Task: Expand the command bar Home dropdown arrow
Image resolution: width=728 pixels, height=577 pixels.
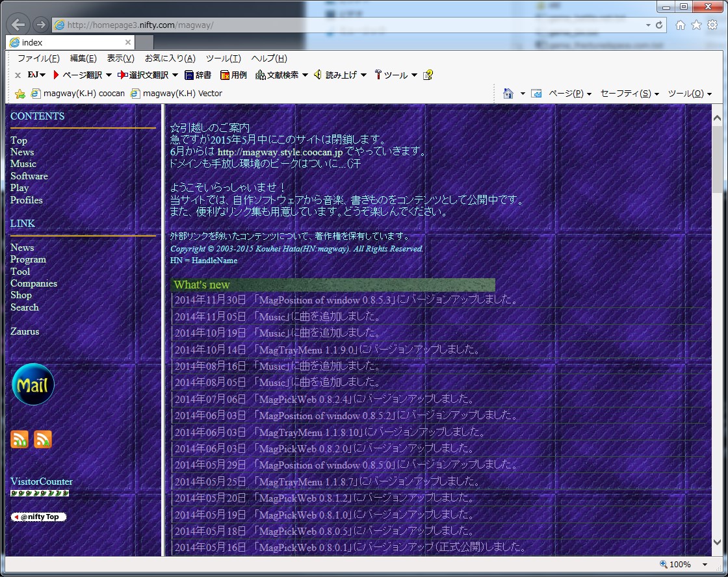Action: 523,94
